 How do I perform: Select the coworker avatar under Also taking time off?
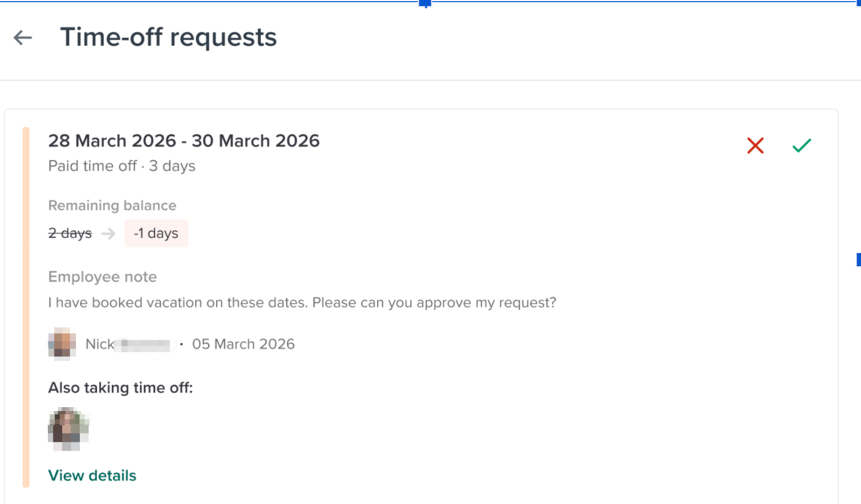(68, 429)
